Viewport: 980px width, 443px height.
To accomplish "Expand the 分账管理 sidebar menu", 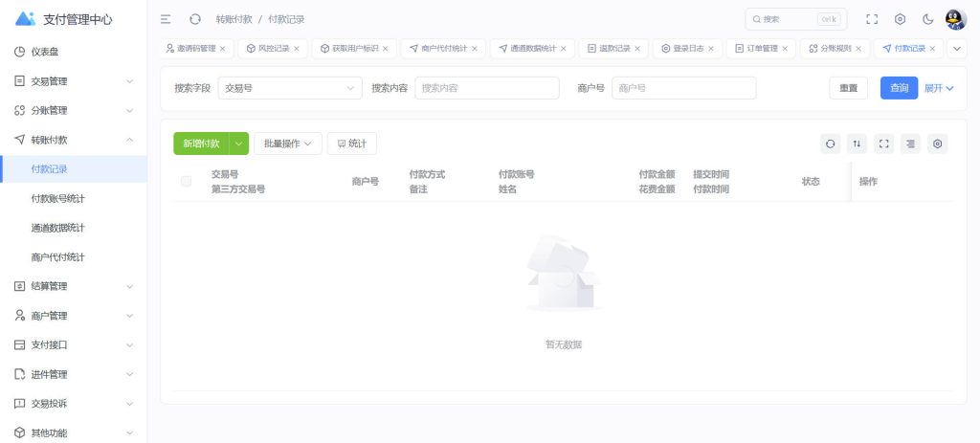I will [74, 111].
